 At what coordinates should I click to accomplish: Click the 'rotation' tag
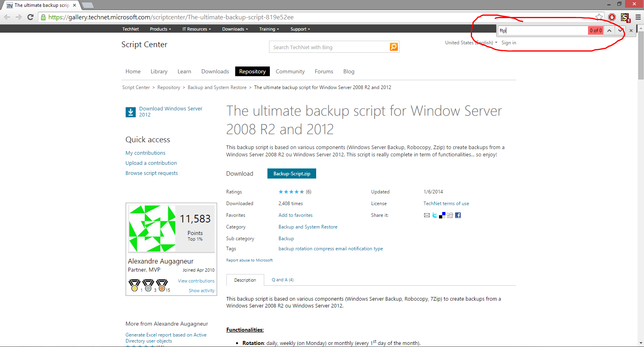pyautogui.click(x=304, y=249)
